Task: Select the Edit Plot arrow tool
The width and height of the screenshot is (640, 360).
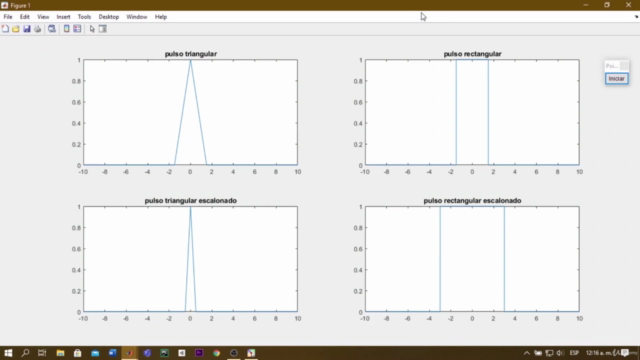Action: point(92,29)
